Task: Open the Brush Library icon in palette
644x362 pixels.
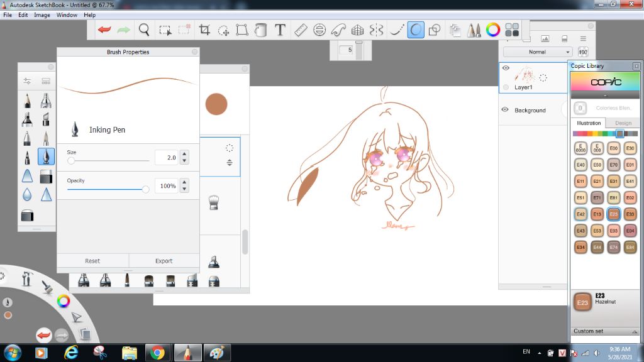Action: coord(46,81)
